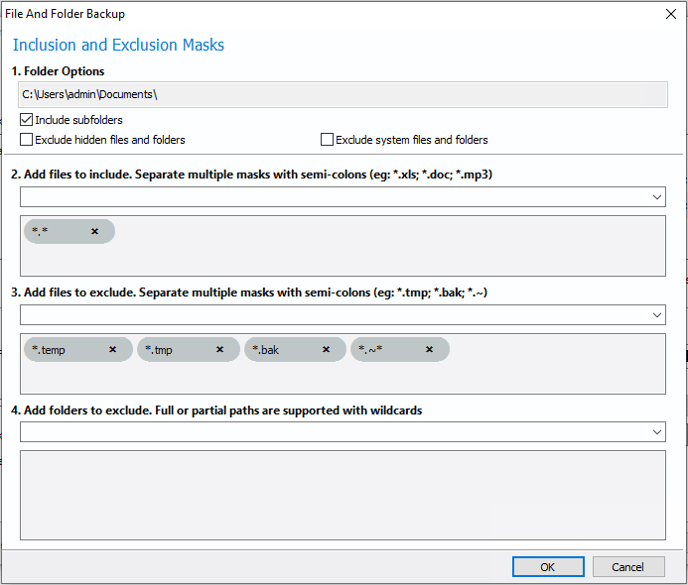
Task: Select the folder path C:\Users\admin\Documents field
Action: pyautogui.click(x=343, y=94)
